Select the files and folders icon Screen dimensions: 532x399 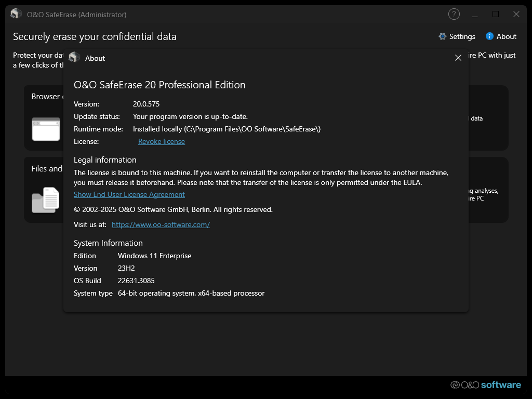[46, 200]
